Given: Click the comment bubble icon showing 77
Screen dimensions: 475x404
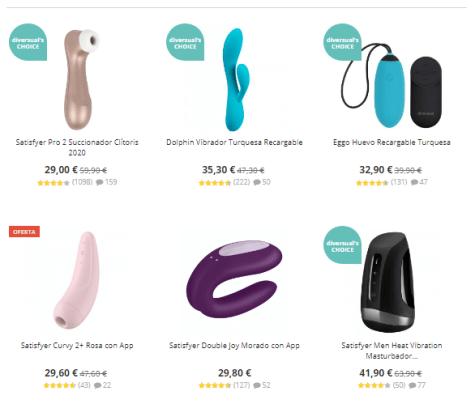Looking at the screenshot, I should pos(412,385).
